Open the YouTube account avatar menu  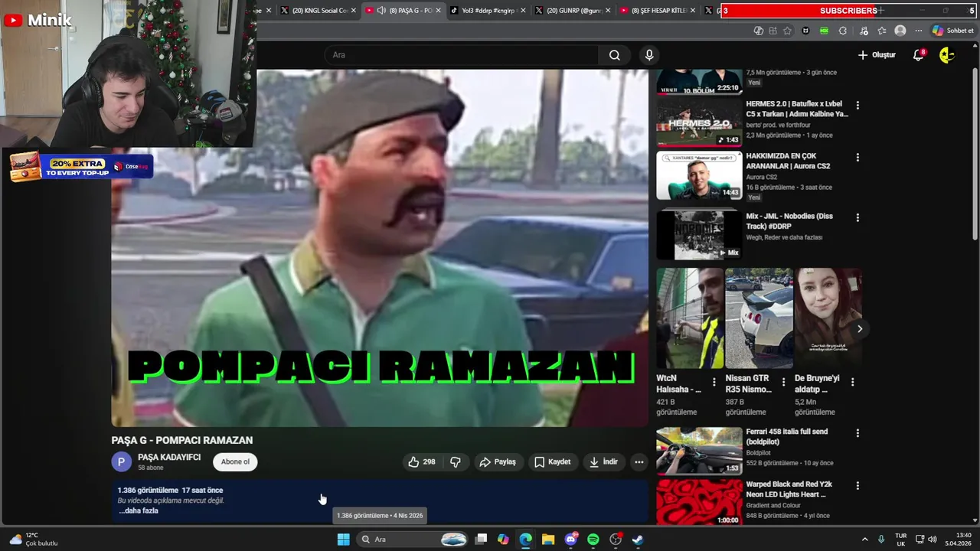(x=947, y=55)
